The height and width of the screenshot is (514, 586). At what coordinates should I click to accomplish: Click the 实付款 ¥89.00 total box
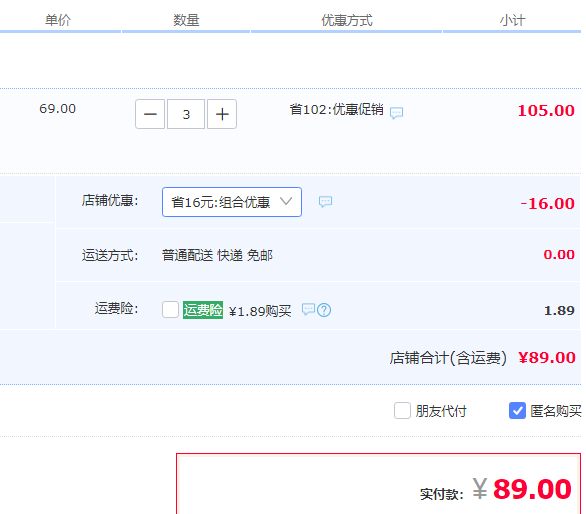(x=378, y=484)
